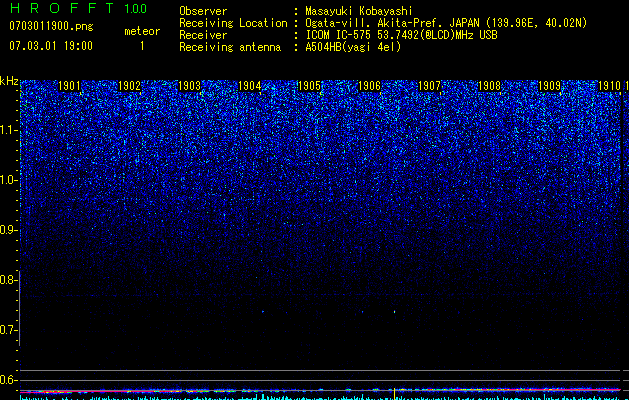Click time marker 1904

tap(250, 86)
